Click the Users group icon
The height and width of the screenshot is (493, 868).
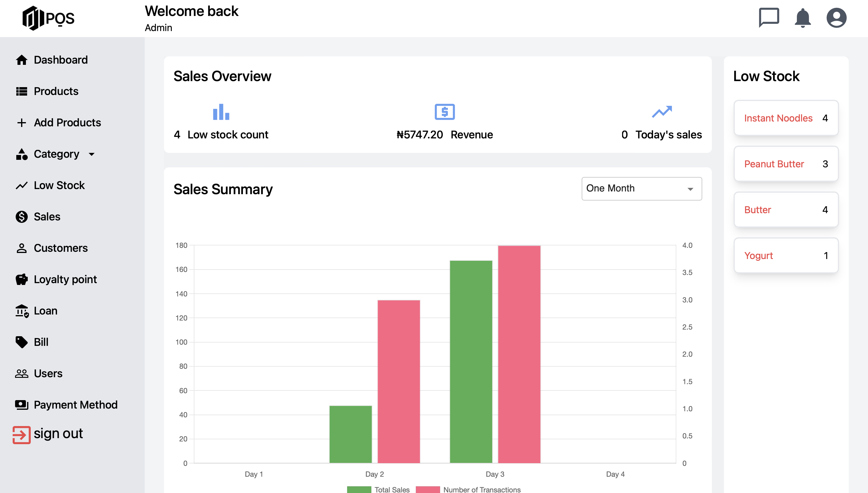pyautogui.click(x=22, y=374)
